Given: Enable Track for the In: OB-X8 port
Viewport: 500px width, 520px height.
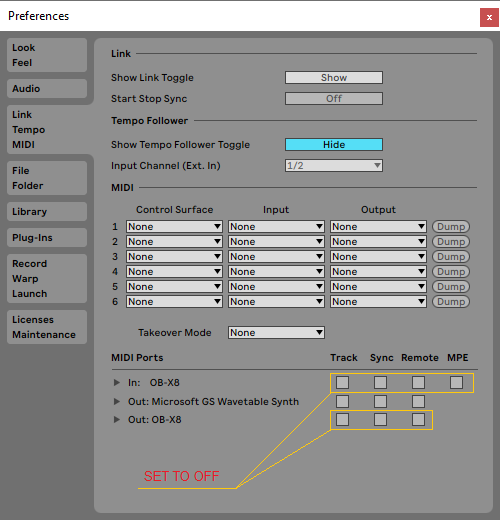Looking at the screenshot, I should pos(342,382).
